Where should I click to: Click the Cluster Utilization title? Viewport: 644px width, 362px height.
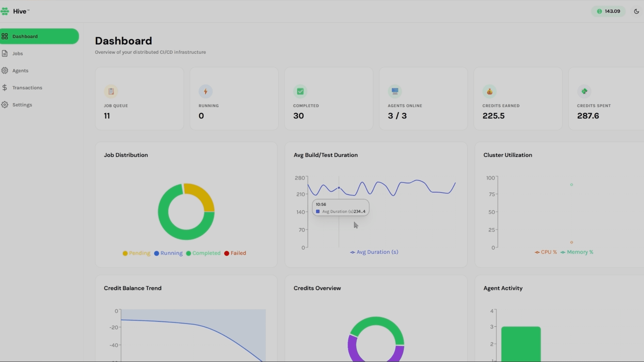tap(508, 155)
